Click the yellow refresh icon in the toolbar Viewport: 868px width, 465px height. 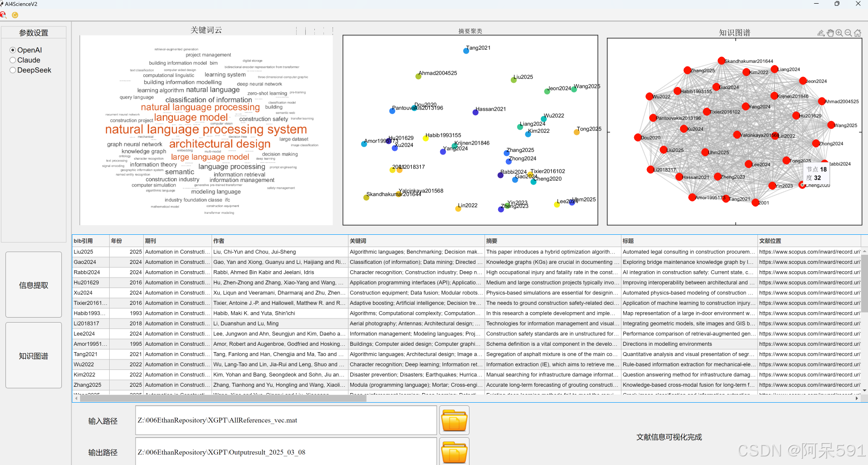[x=15, y=15]
